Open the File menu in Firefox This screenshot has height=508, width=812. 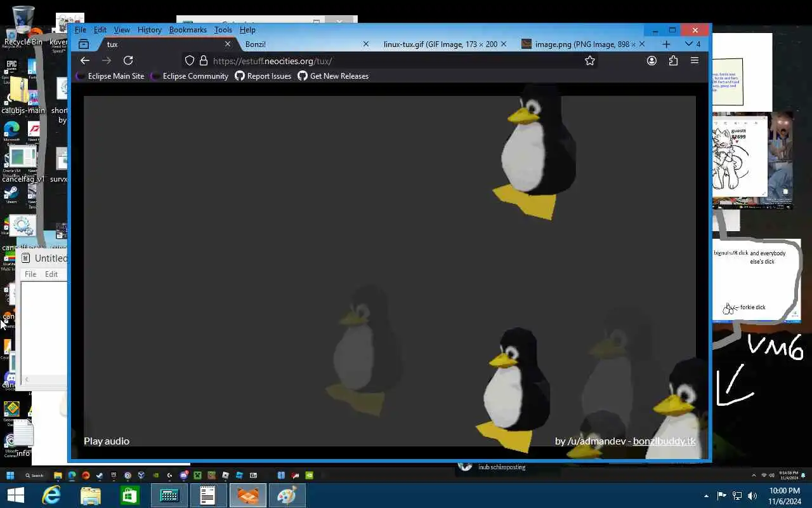coord(81,30)
